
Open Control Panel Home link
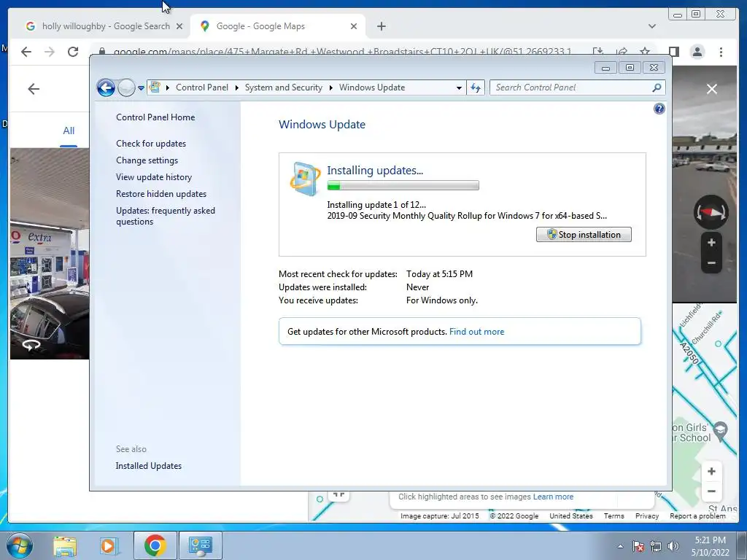(155, 117)
